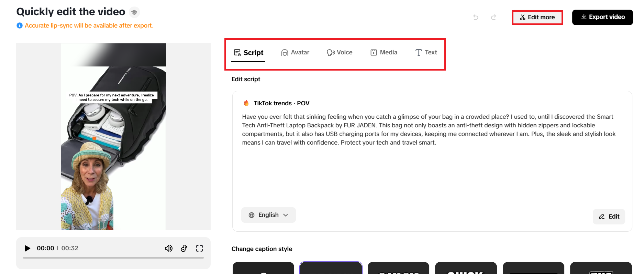Click the tutorial cap icon beside the title
The width and height of the screenshot is (644, 274).
click(134, 12)
